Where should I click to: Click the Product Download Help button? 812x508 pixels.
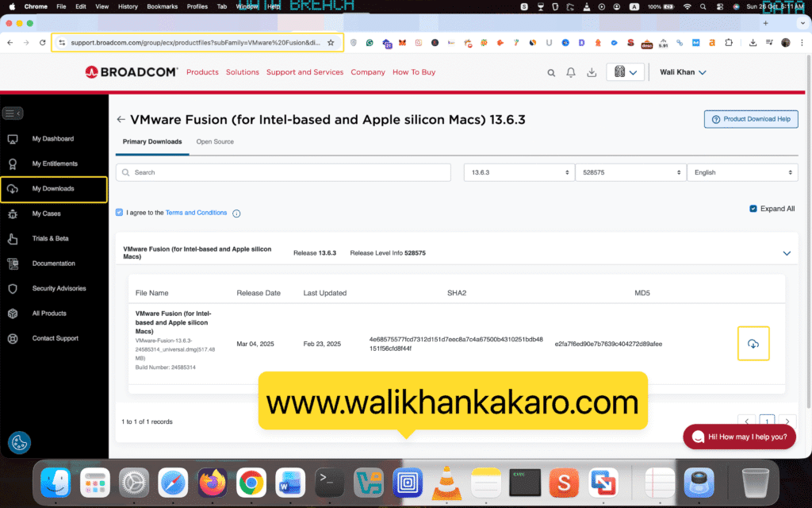point(751,119)
